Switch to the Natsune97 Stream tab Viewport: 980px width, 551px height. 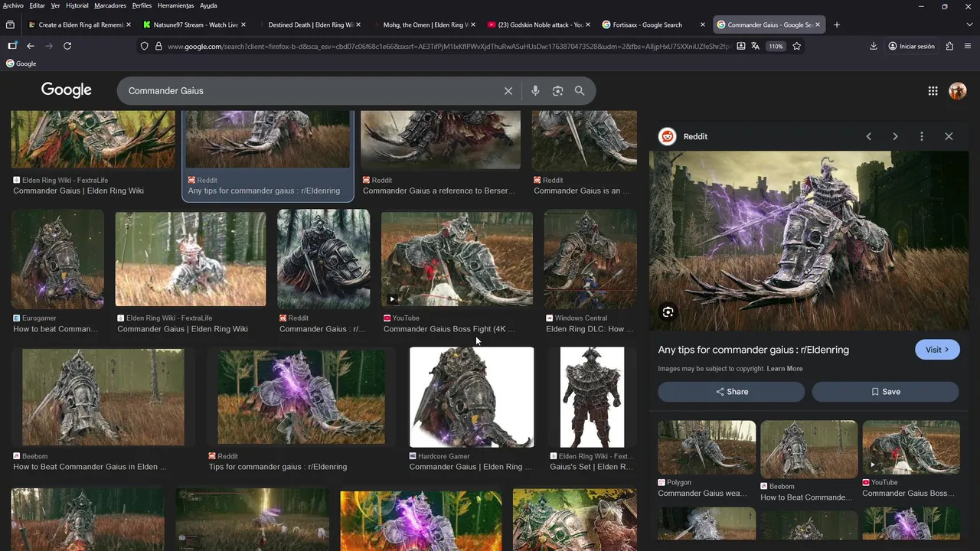coord(195,24)
